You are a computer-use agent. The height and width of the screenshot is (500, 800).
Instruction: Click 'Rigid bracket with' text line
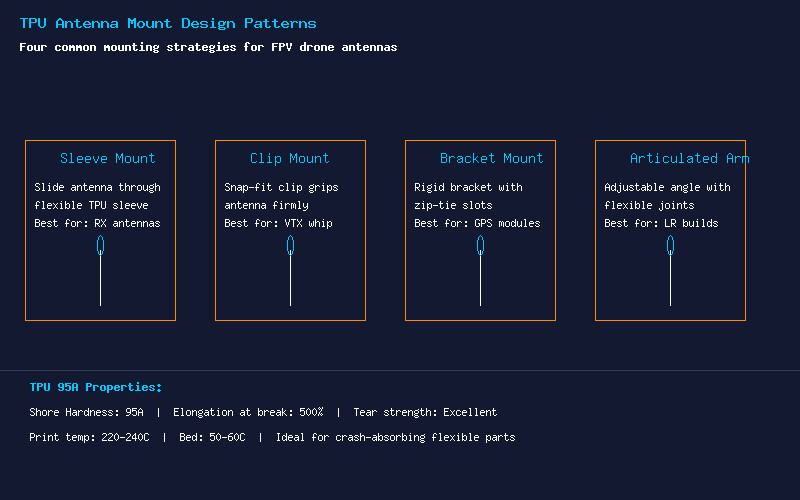[x=468, y=187]
